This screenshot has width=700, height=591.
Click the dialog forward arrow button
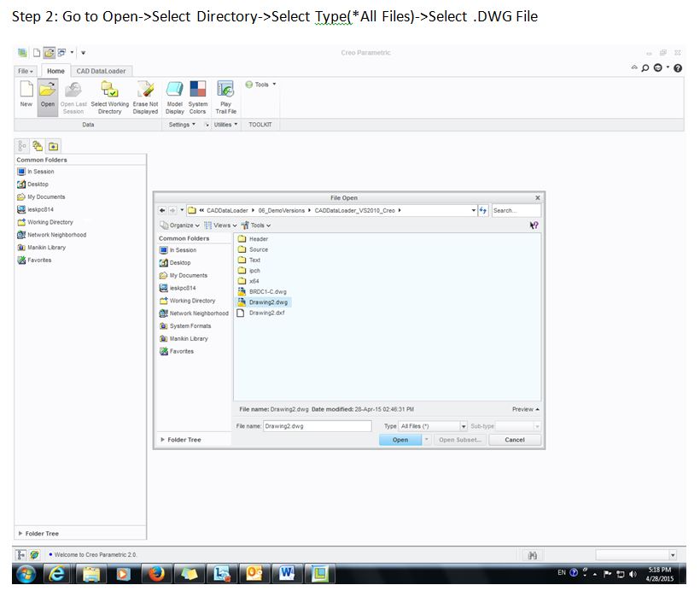click(172, 210)
